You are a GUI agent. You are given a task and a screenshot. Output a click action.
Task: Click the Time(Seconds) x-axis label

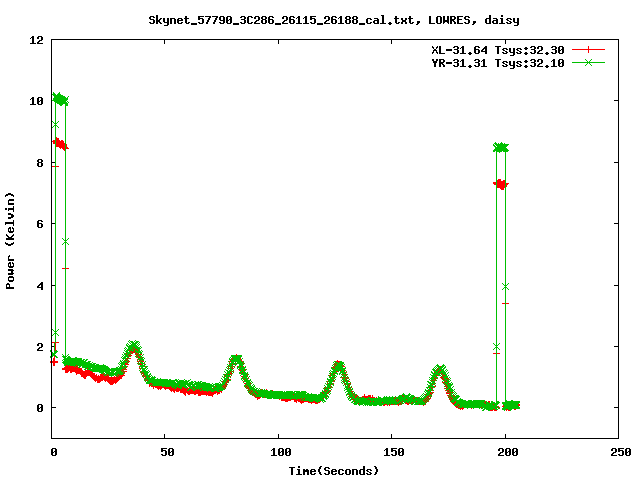click(x=333, y=470)
